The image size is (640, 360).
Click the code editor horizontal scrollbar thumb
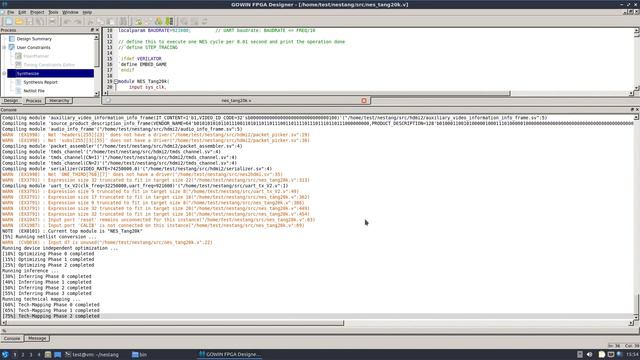coord(309,93)
